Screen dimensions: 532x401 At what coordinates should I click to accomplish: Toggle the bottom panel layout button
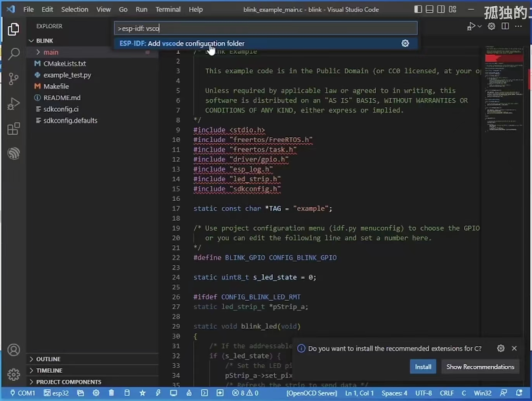(429, 9)
